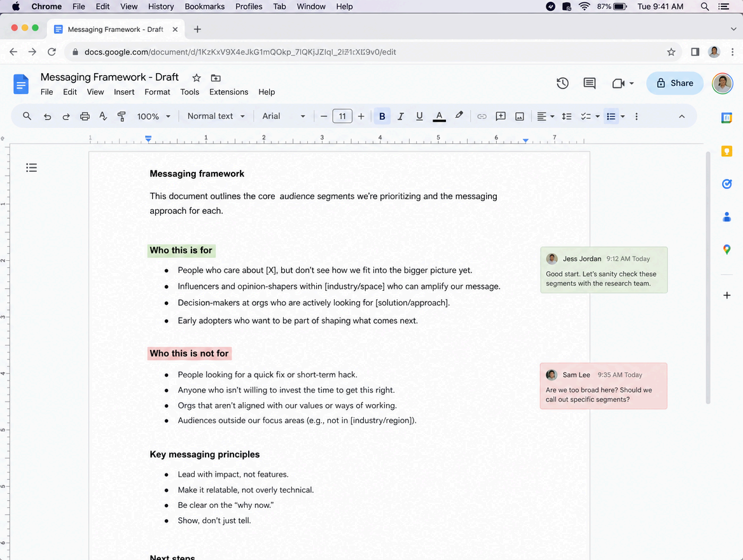Toggle Chrome side panel icon
This screenshot has height=560, width=743.
click(695, 52)
